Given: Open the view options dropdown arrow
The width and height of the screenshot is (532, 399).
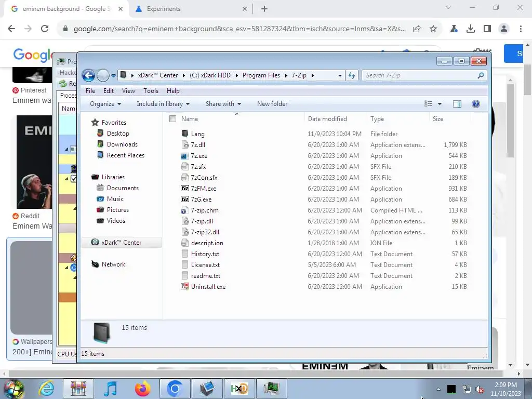Looking at the screenshot, I should (x=440, y=104).
